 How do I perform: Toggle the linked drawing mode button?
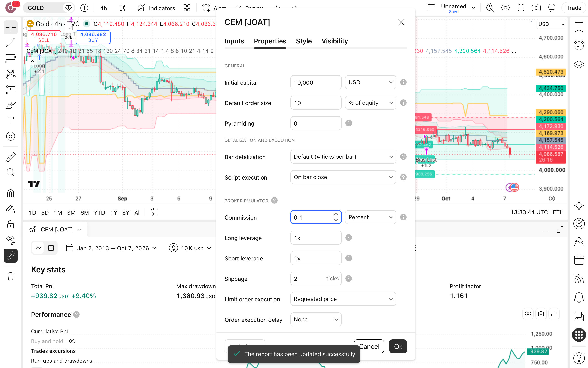(x=10, y=256)
